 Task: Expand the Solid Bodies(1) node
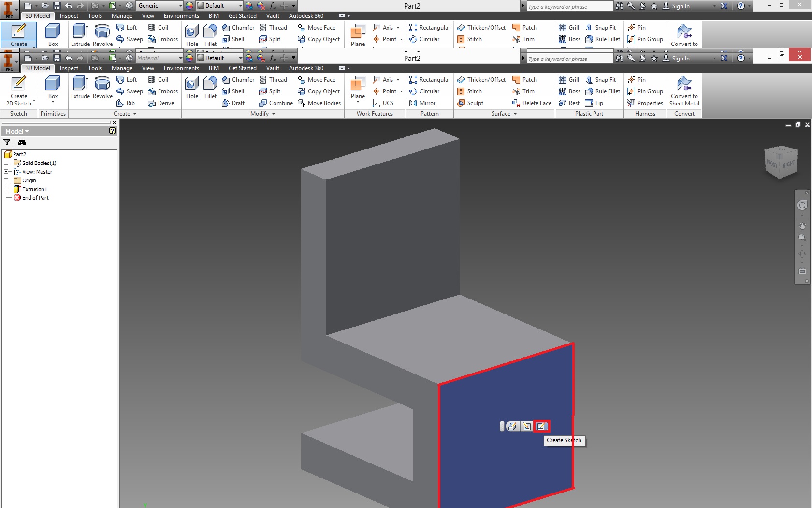6,163
